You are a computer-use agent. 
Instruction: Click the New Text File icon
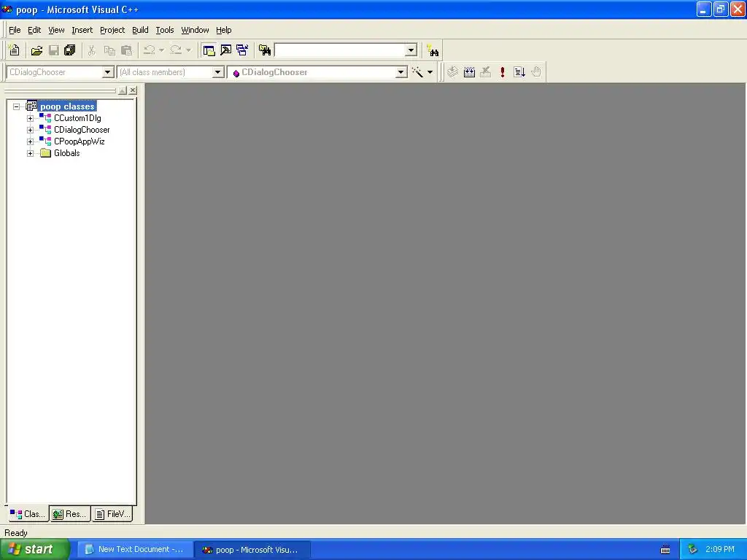pos(15,50)
